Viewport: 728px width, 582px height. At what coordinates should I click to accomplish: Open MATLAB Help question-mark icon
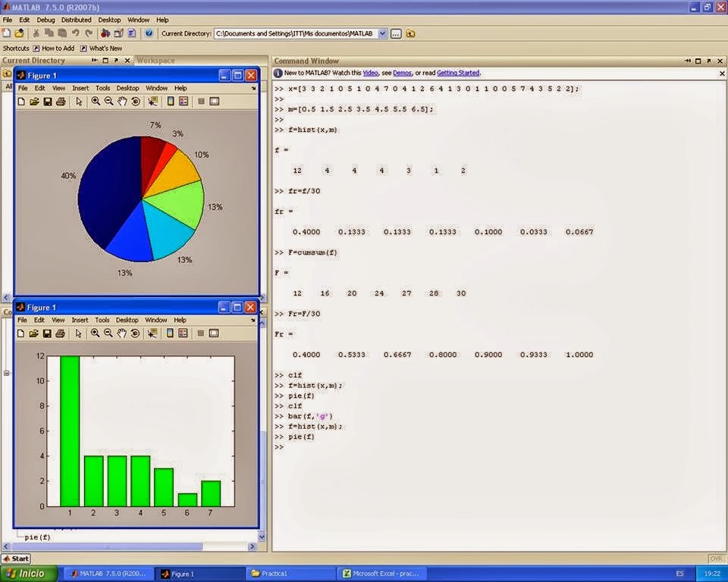pyautogui.click(x=149, y=33)
